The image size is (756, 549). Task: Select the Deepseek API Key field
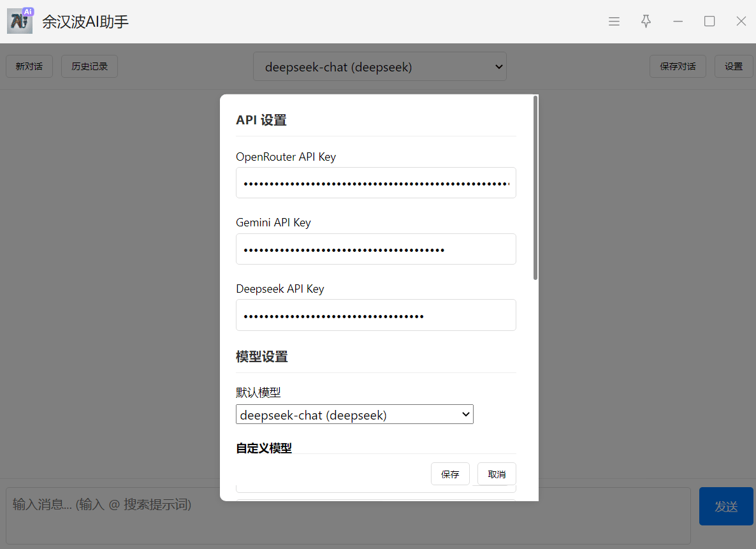pyautogui.click(x=376, y=315)
